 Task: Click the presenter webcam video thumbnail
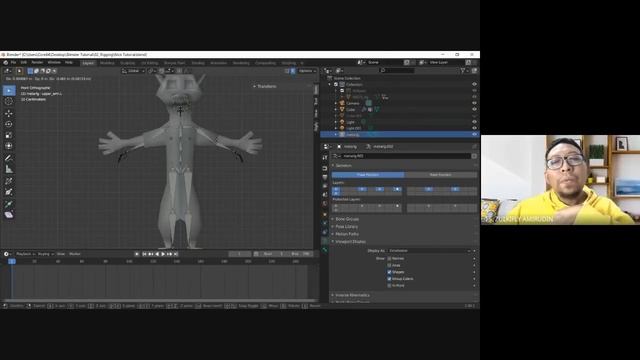(x=560, y=180)
